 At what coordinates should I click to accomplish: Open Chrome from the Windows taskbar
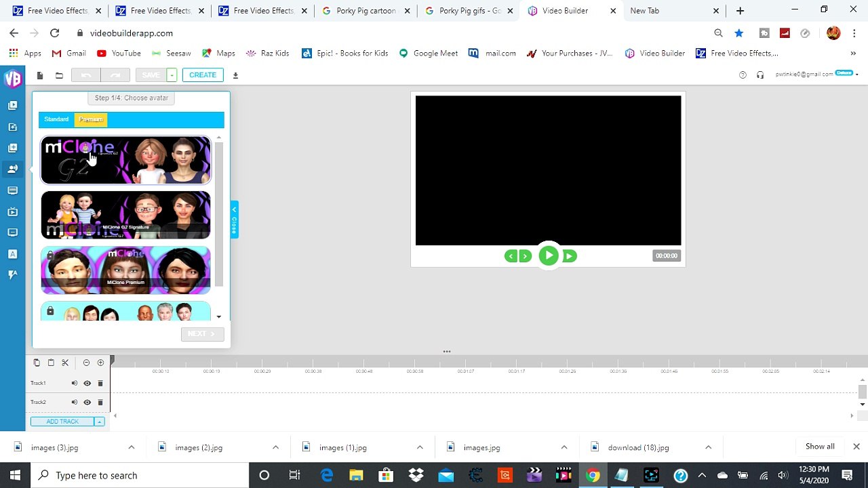pyautogui.click(x=593, y=475)
